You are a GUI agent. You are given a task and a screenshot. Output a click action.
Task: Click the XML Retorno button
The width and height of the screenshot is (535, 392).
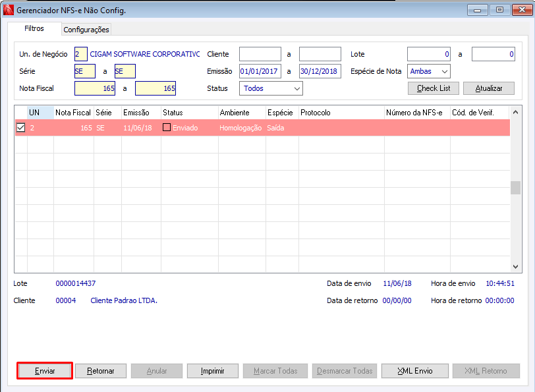coord(486,371)
